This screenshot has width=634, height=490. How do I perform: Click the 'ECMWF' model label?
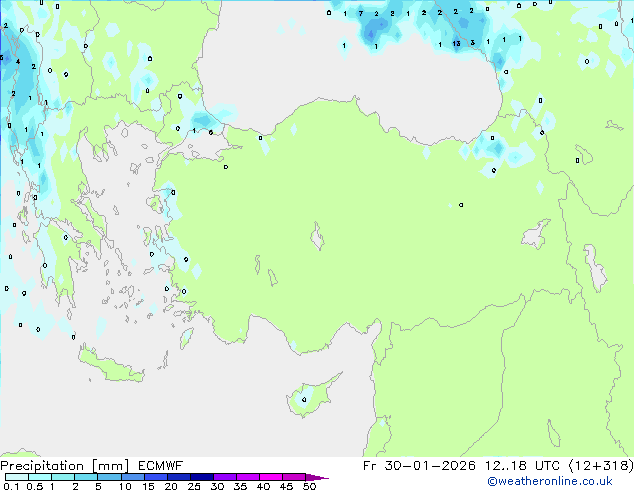coord(161,466)
